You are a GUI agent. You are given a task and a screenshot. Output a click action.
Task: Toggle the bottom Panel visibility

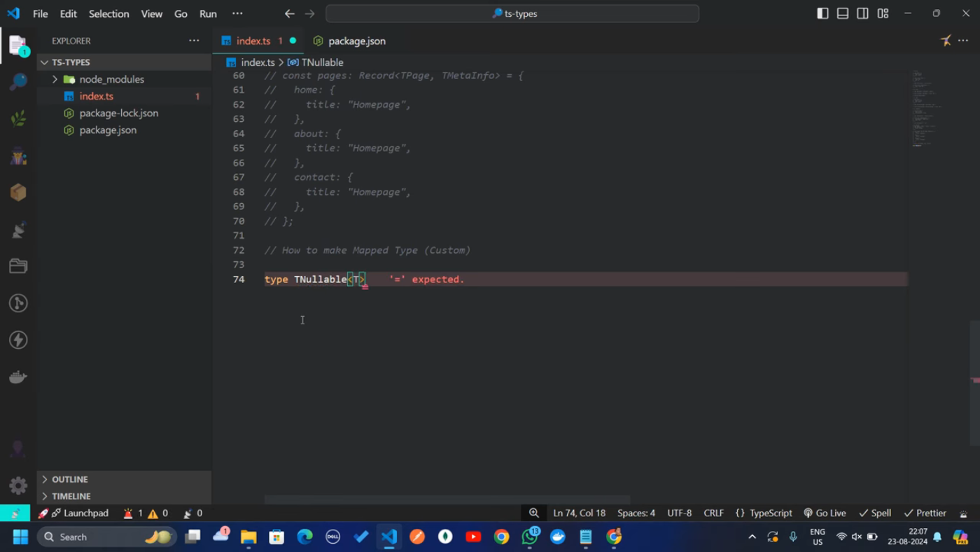(843, 13)
